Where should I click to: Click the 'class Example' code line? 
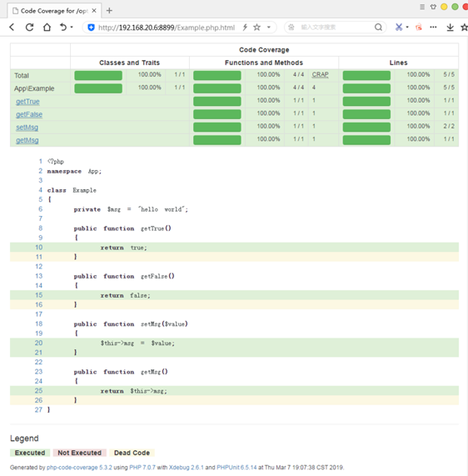click(72, 190)
